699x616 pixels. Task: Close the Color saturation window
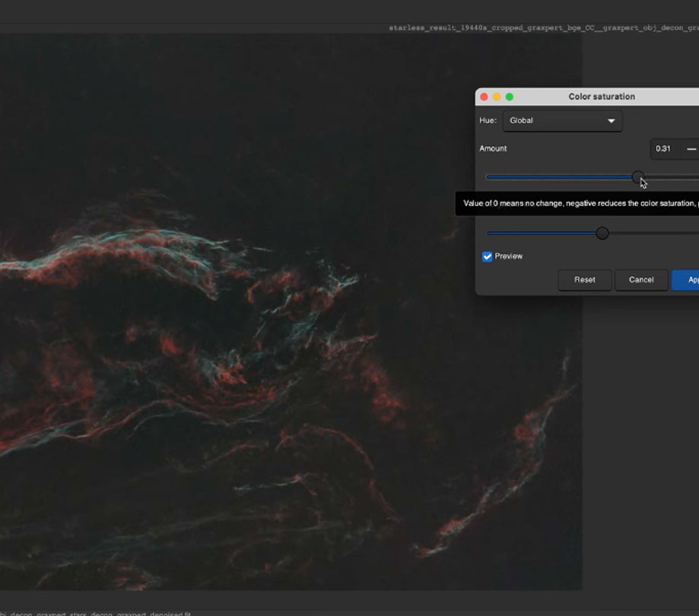[484, 97]
